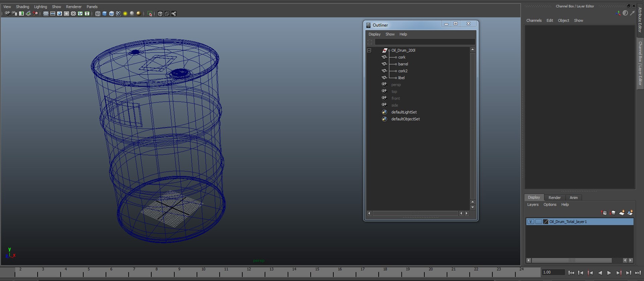644x281 pixels.
Task: Open the Outliner Display menu
Action: click(374, 34)
